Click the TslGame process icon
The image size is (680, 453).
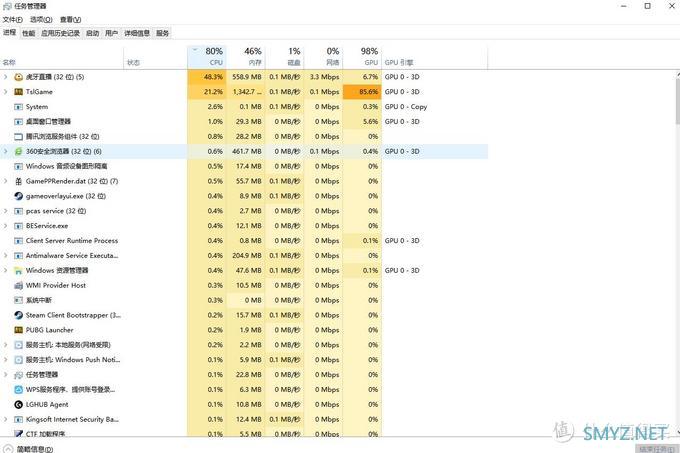(x=18, y=92)
